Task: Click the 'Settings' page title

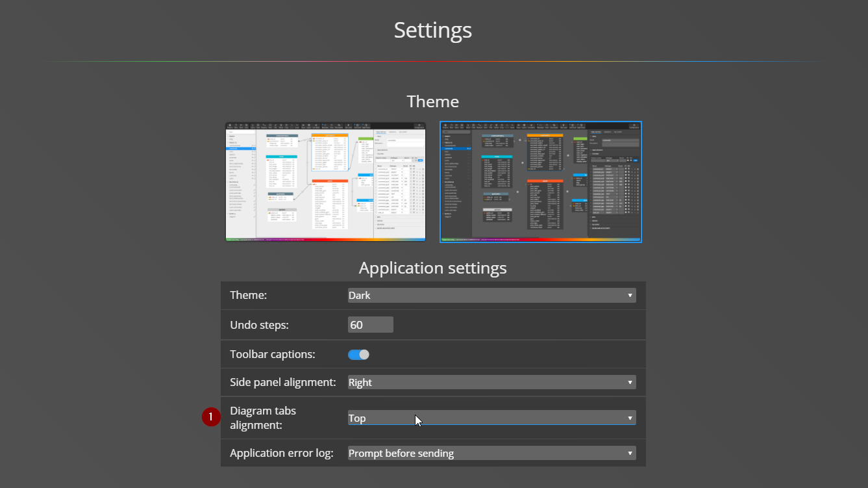Action: pyautogui.click(x=433, y=30)
